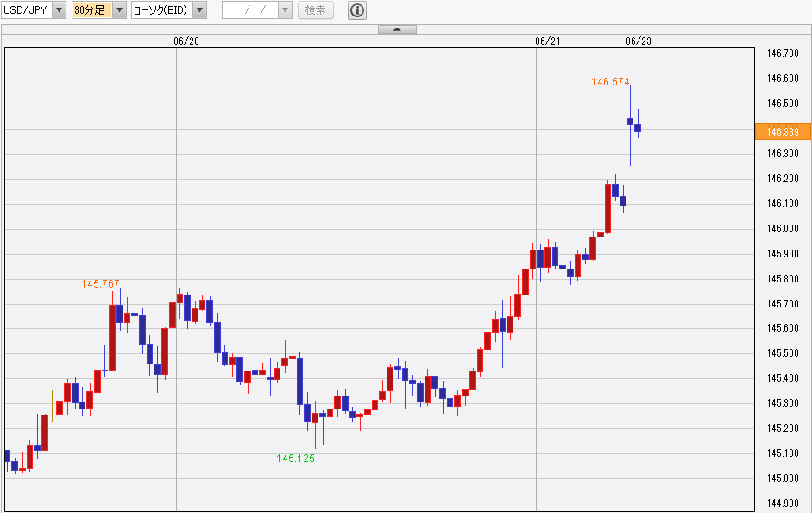
Task: Click the 06/20 date label
Action: (186, 41)
